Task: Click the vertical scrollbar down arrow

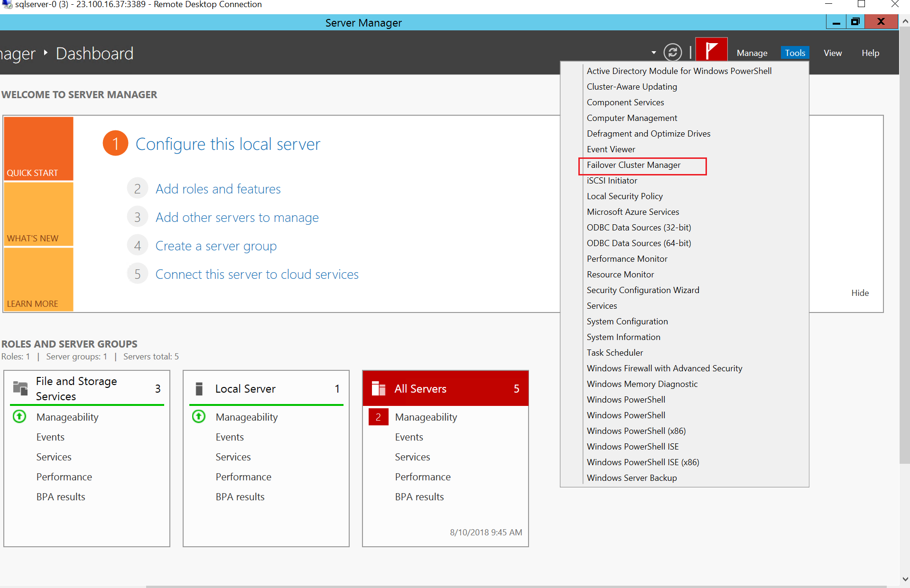Action: pos(905,579)
